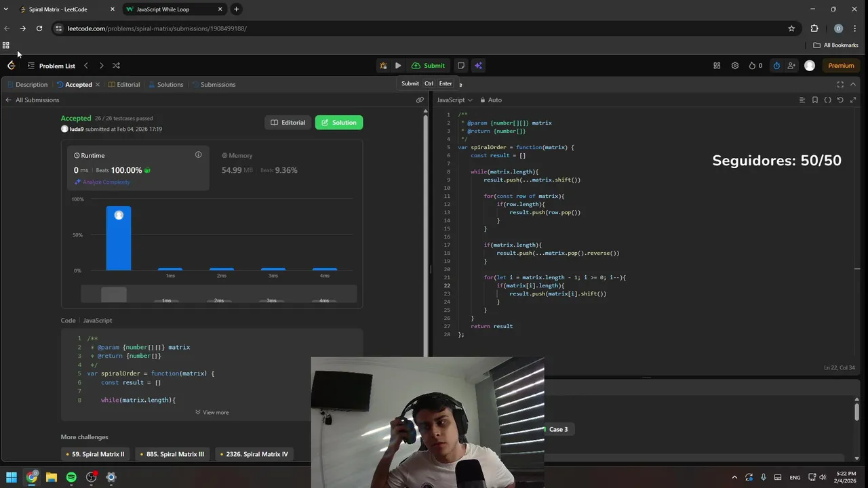Toggle Auto lock setting in editor
Viewport: 868px width, 488px height.
pos(491,100)
